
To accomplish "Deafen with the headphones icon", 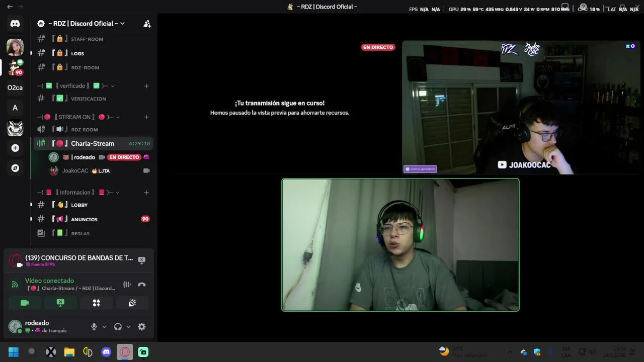I will point(118,327).
